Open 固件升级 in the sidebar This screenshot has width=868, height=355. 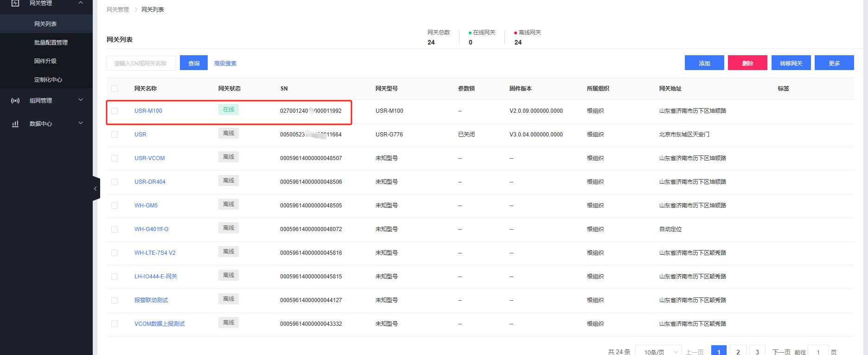45,61
